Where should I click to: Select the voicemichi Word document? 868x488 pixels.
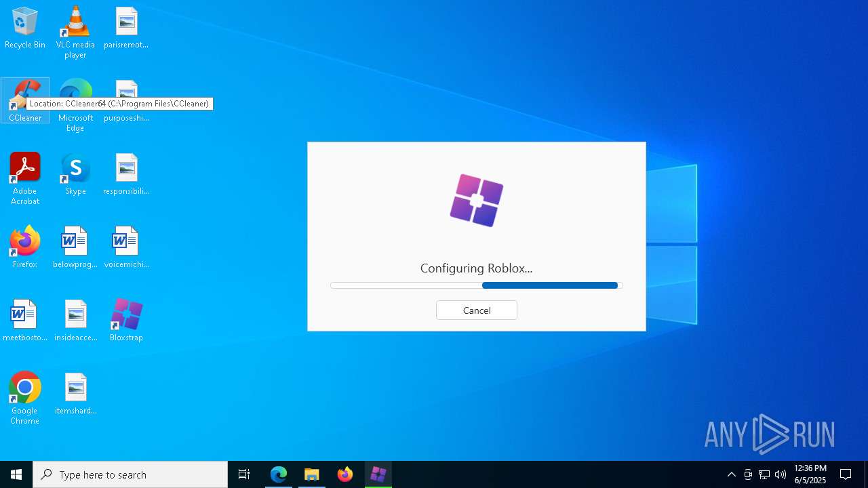tap(126, 247)
